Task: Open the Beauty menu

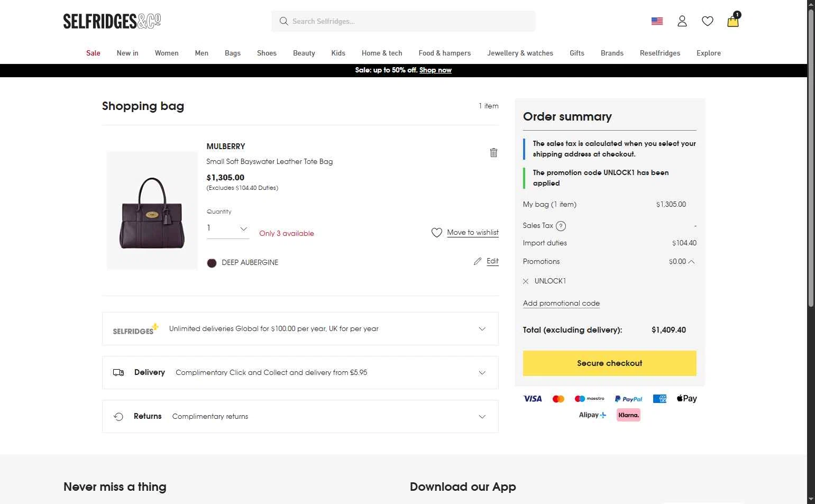Action: click(304, 53)
